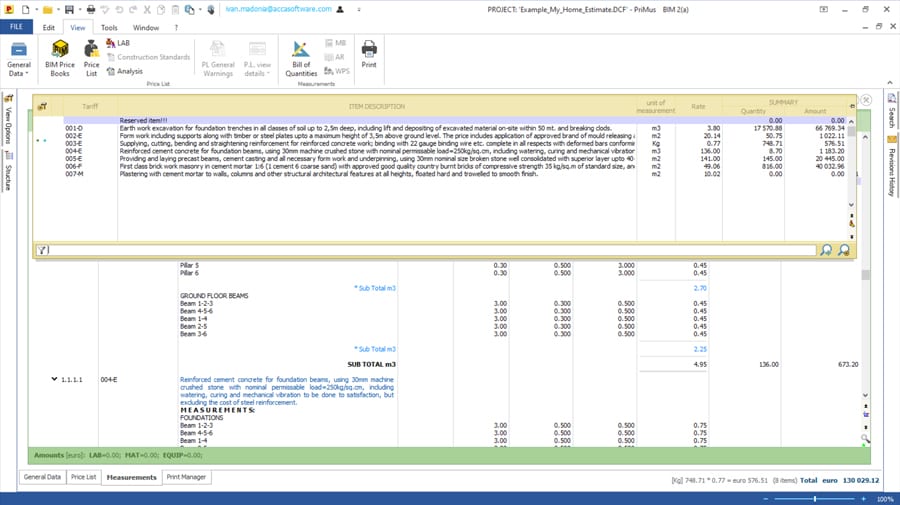The image size is (900, 505).
Task: Click the Cut scissors icon
Action: point(147,9)
